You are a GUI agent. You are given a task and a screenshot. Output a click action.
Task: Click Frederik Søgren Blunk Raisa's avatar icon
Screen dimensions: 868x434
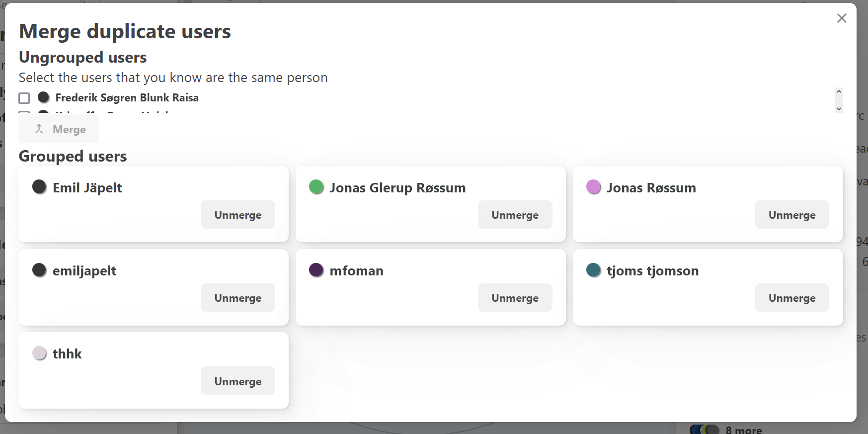point(43,97)
